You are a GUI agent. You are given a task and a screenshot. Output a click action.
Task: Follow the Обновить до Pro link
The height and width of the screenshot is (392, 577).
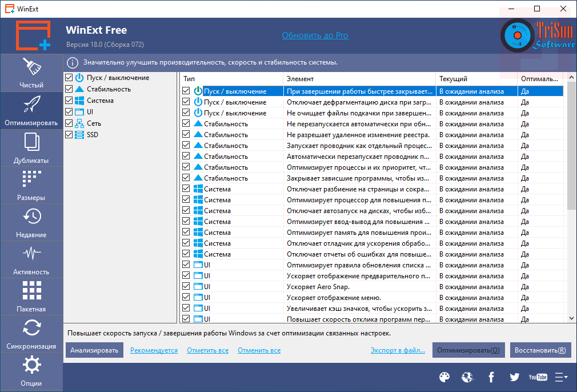click(315, 35)
